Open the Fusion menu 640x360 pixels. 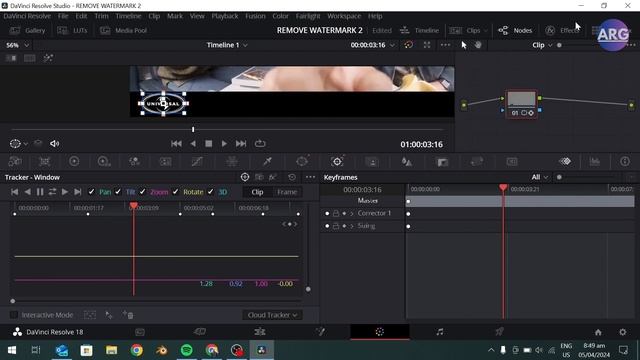(255, 16)
